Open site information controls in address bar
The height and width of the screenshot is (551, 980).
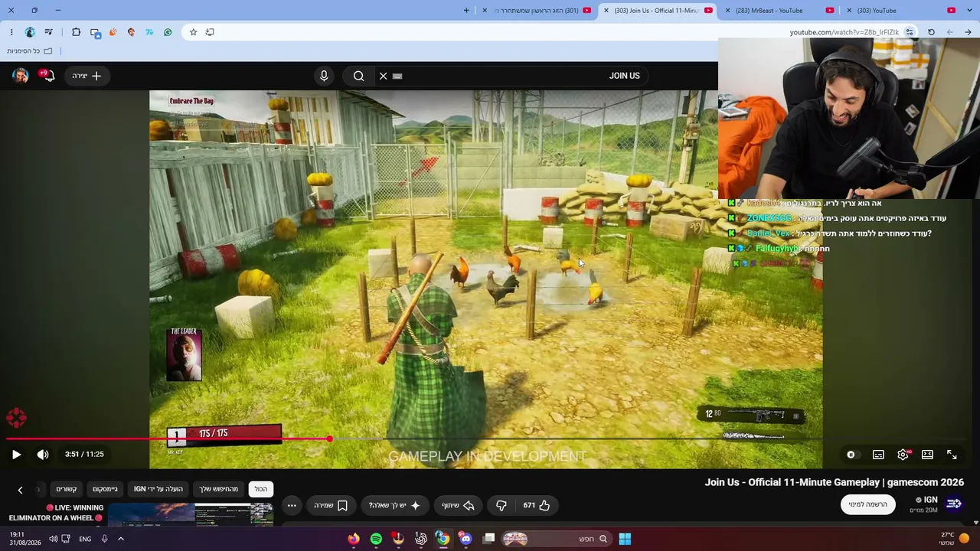pyautogui.click(x=909, y=32)
